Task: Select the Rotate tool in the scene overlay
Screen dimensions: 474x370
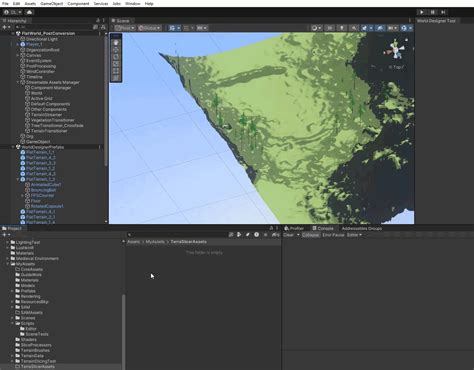Action: 116,57
